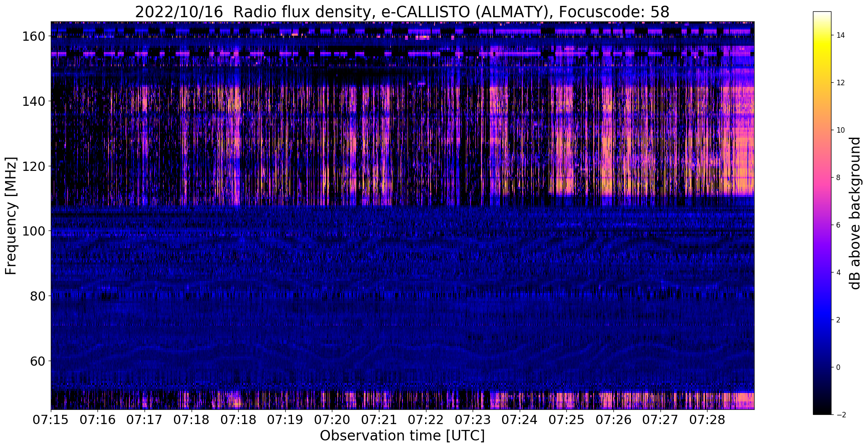This screenshot has height=448, width=868.
Task: Click the 07:28 time tick label
Action: coord(707,420)
